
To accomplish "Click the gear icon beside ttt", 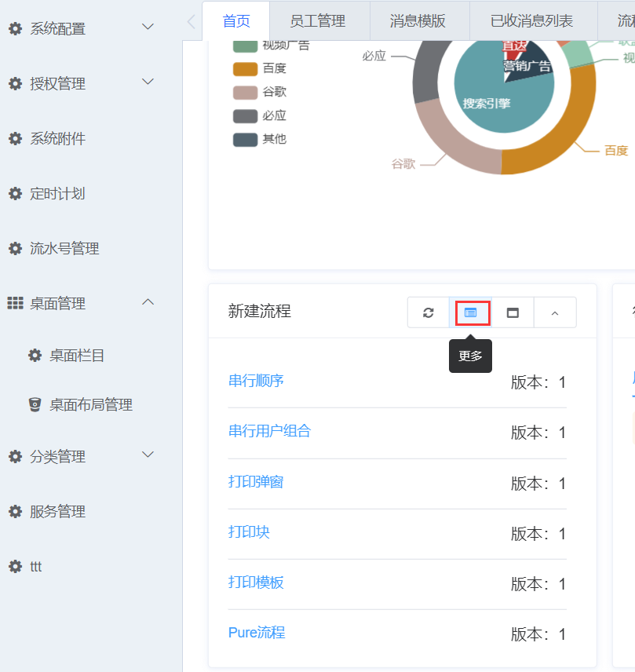I will pyautogui.click(x=15, y=567).
